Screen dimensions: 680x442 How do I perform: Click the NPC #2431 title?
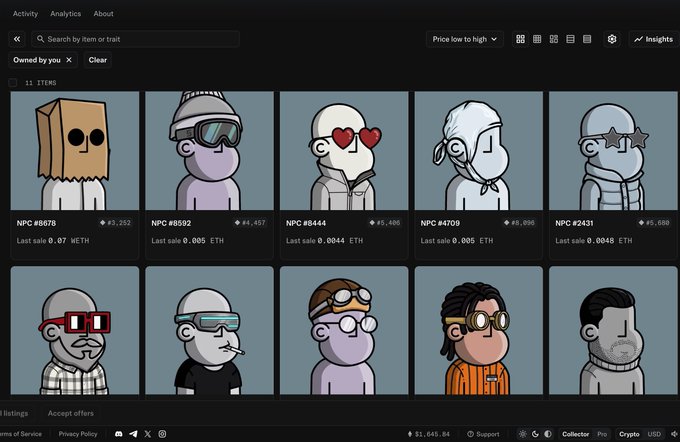(574, 223)
